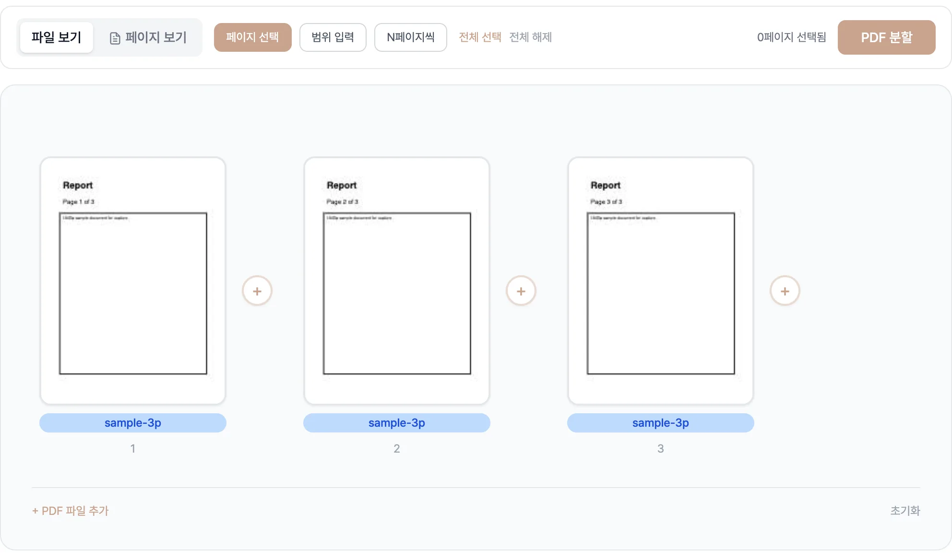Choose the N페이지씩 split mode
This screenshot has width=952, height=560.
click(411, 37)
